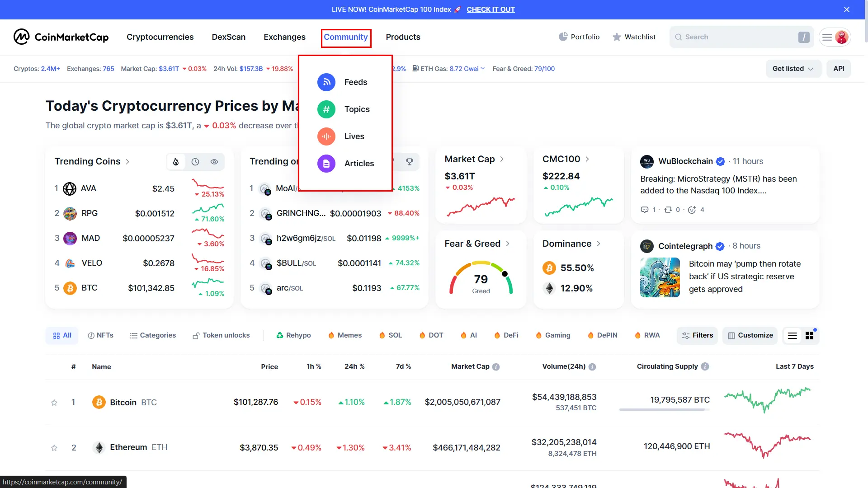Image resolution: width=868 pixels, height=488 pixels.
Task: Open Community menu
Action: (x=346, y=37)
